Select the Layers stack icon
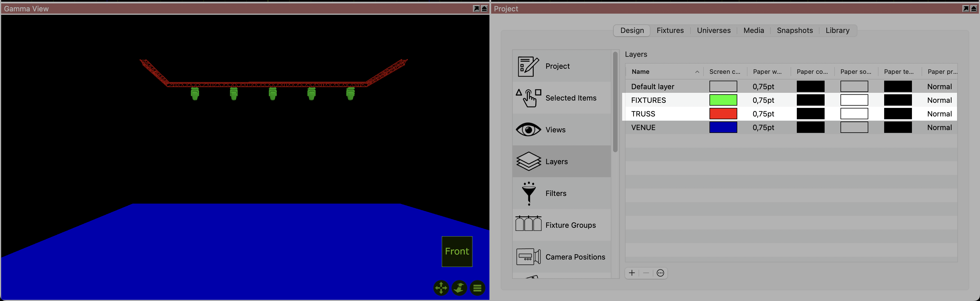980x301 pixels. point(528,162)
